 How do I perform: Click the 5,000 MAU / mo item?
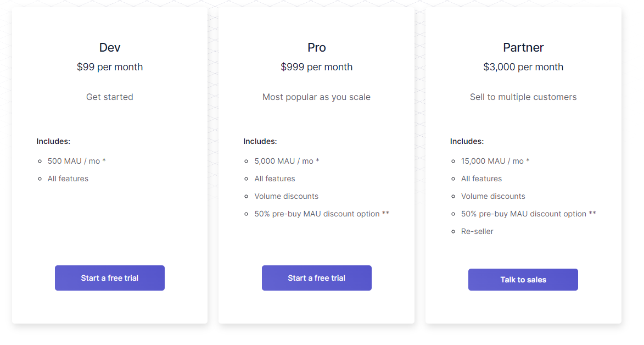tap(287, 161)
